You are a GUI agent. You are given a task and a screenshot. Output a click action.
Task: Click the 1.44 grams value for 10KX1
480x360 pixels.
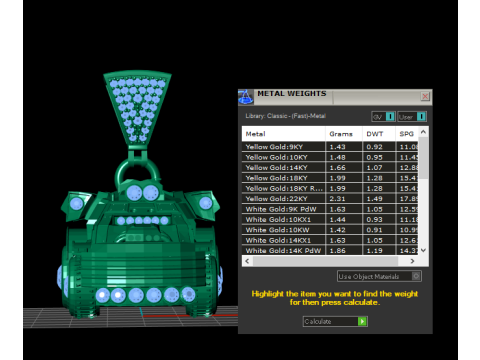click(337, 219)
